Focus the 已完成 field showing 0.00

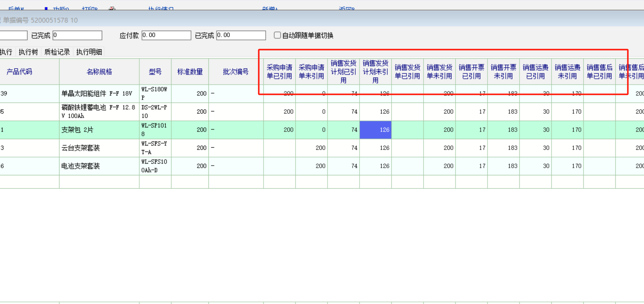(241, 35)
